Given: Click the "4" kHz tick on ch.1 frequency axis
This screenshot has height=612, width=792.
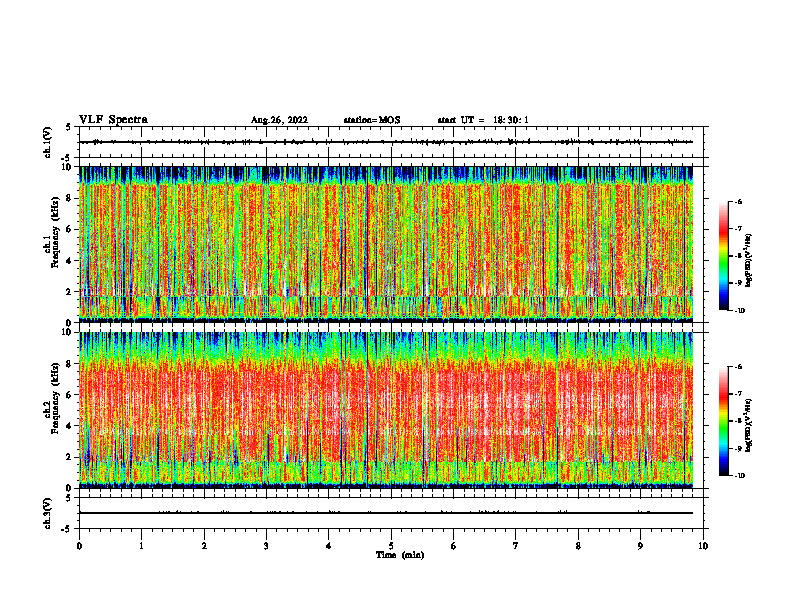Looking at the screenshot, I should coord(69,261).
